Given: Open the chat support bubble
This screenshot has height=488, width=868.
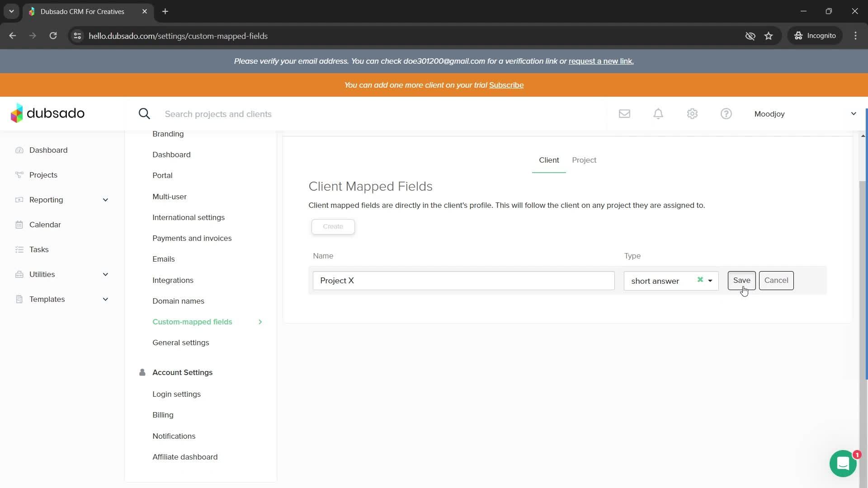Looking at the screenshot, I should [843, 464].
